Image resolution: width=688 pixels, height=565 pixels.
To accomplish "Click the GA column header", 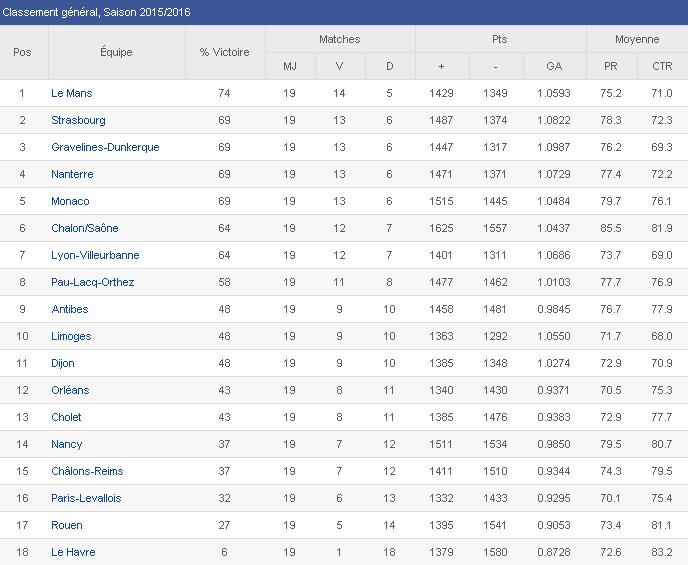I will point(554,66).
